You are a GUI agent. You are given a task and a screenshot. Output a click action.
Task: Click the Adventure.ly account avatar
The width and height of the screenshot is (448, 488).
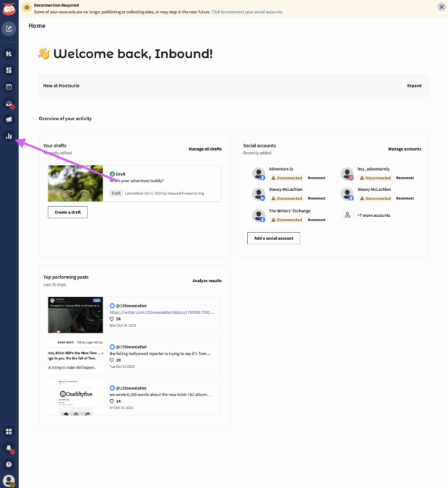point(259,174)
